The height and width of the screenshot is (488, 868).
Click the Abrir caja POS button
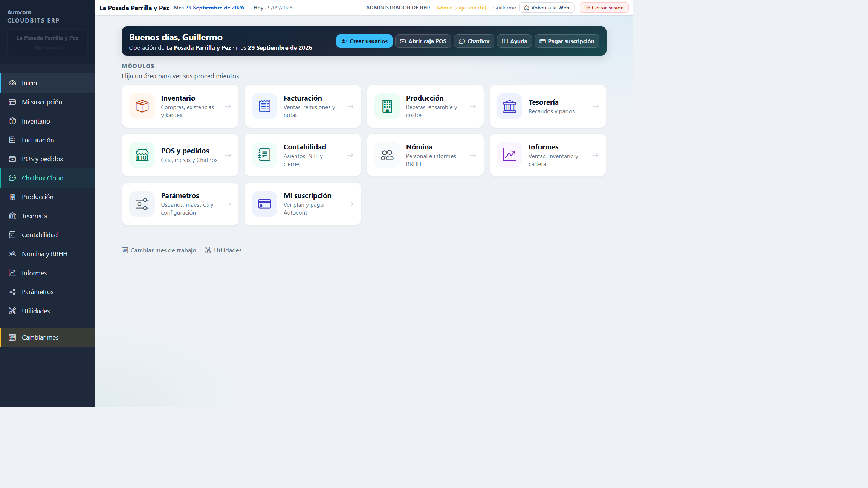[423, 41]
